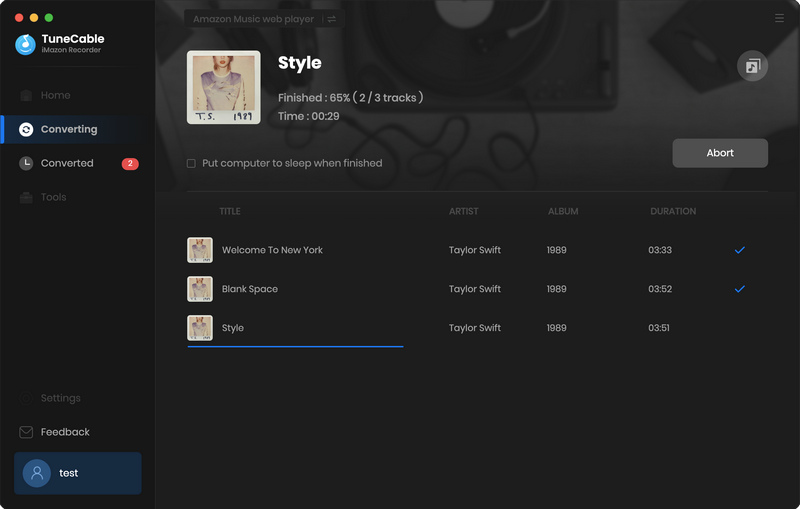800x509 pixels.
Task: Click the Blank Space album thumbnail
Action: [x=200, y=289]
